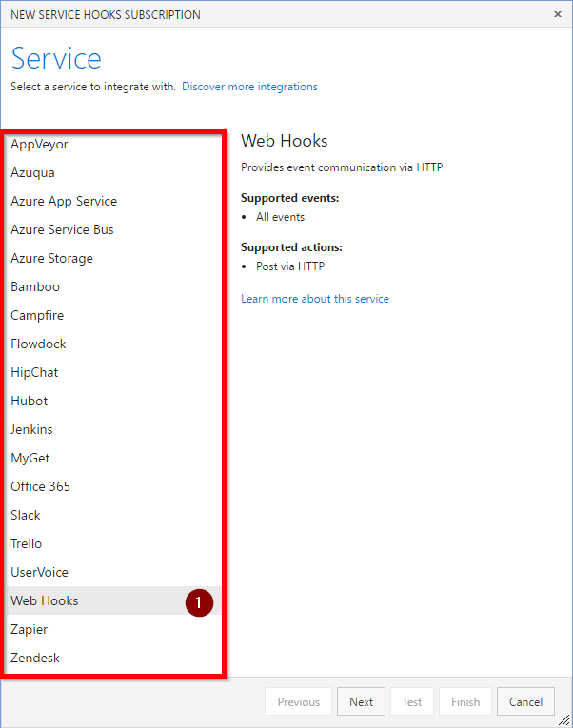Select Trello from the list

[x=114, y=543]
